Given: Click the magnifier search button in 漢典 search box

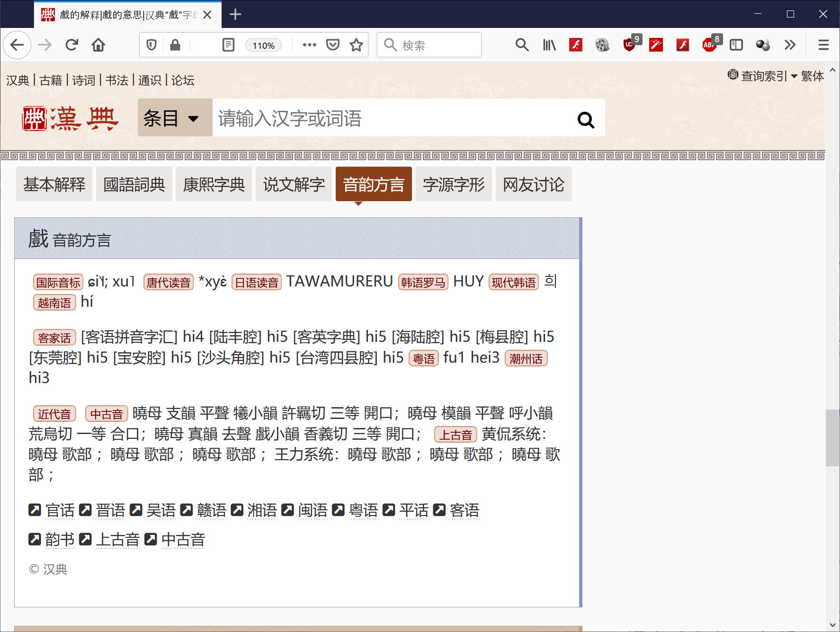Looking at the screenshot, I should 585,119.
